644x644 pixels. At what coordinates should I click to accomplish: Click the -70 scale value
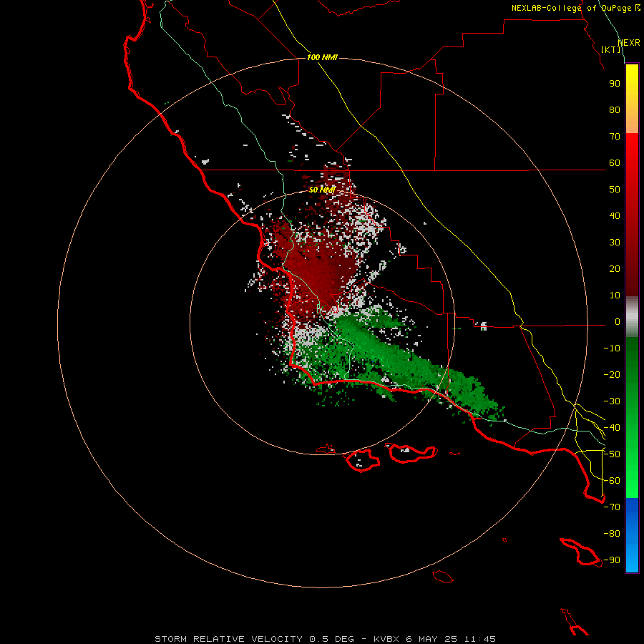point(612,507)
